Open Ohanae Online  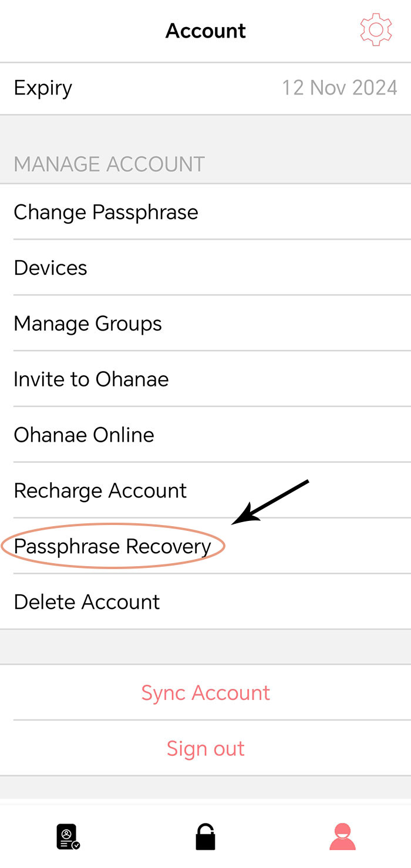tap(206, 435)
